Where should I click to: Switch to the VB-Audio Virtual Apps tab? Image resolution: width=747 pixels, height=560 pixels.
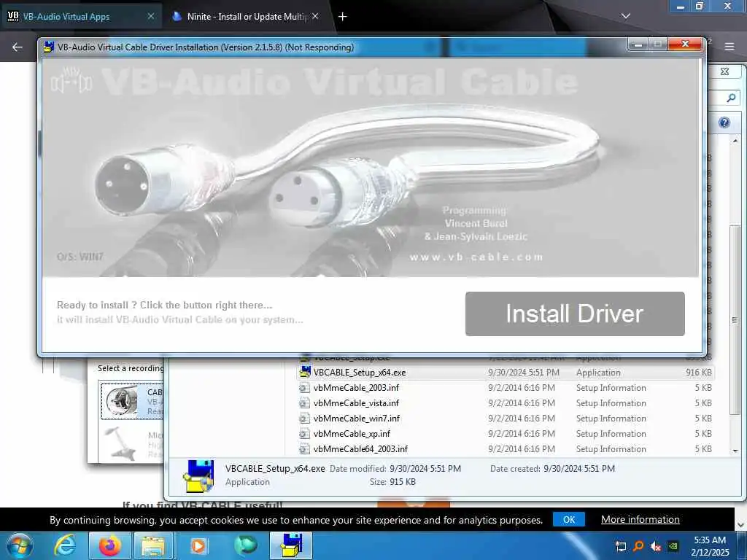(x=81, y=17)
